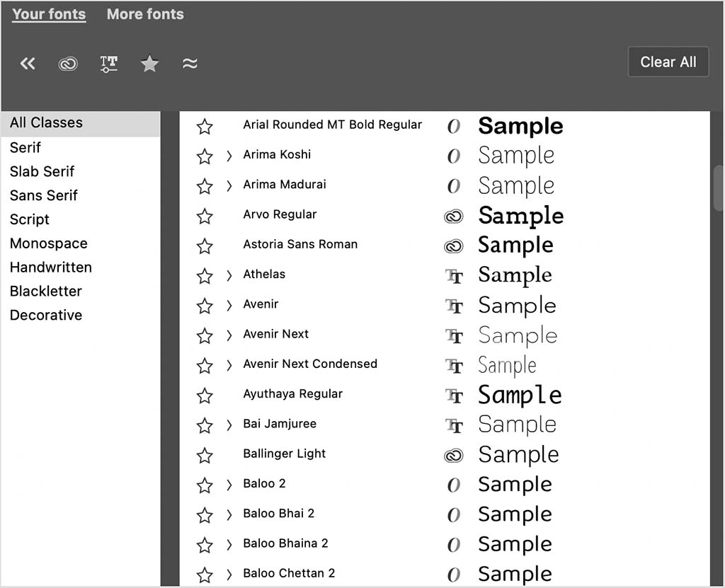
Task: Click TrueType icon beside Ayuthaya Regular
Action: [x=455, y=396]
